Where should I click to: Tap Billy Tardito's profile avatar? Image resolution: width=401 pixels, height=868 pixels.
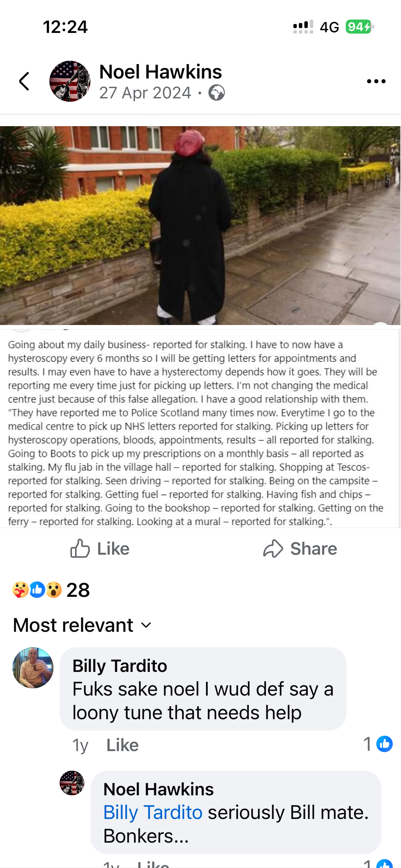click(x=33, y=667)
